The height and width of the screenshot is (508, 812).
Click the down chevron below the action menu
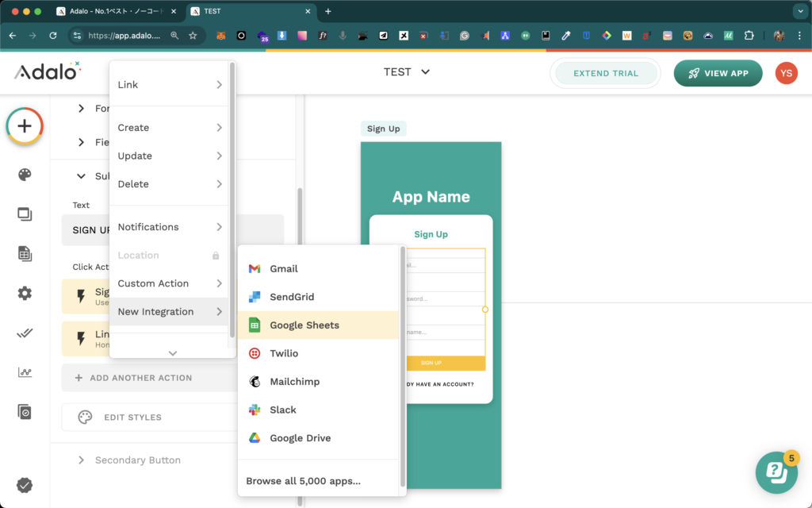[x=172, y=353]
